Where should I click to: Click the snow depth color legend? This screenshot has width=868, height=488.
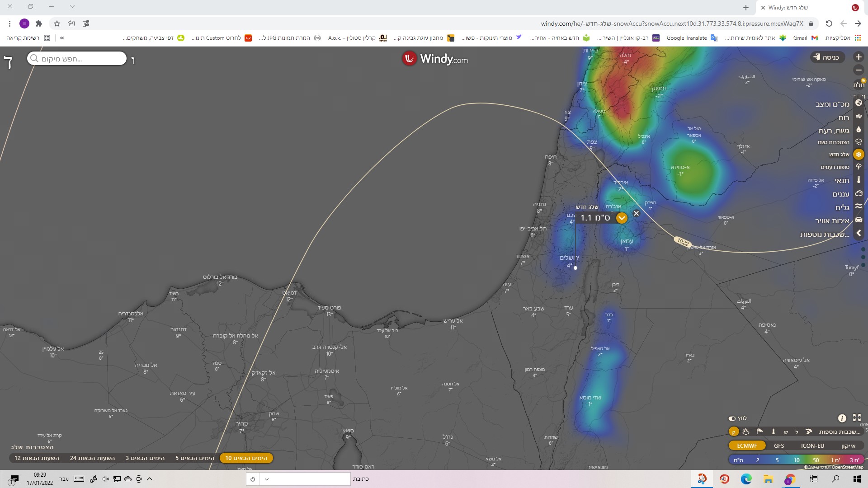pos(797,460)
